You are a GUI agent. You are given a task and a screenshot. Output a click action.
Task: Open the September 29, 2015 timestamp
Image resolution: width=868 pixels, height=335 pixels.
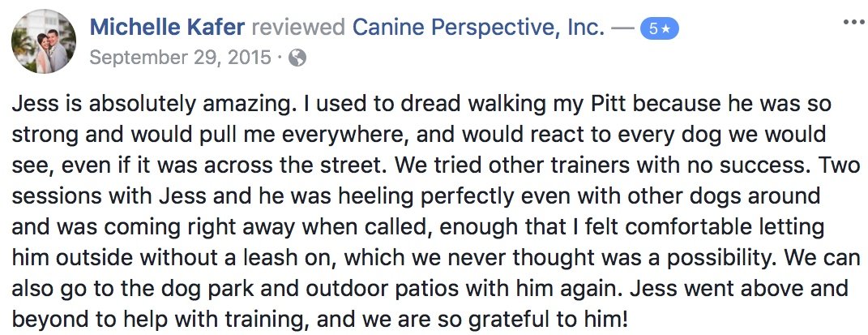click(181, 58)
